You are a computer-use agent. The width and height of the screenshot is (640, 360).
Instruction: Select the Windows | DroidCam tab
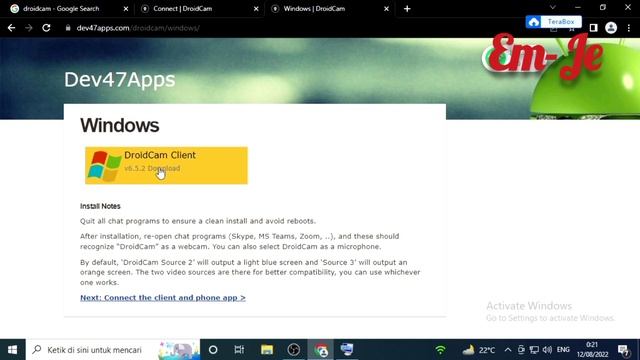(314, 9)
